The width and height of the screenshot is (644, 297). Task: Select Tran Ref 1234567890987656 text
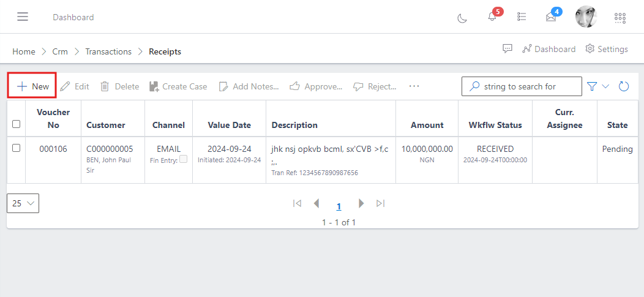(315, 173)
